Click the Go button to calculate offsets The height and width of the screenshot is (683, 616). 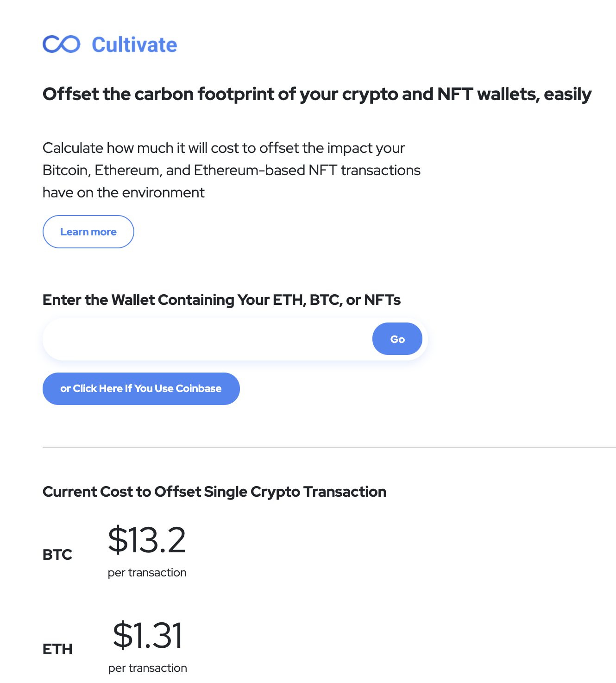[x=397, y=339]
